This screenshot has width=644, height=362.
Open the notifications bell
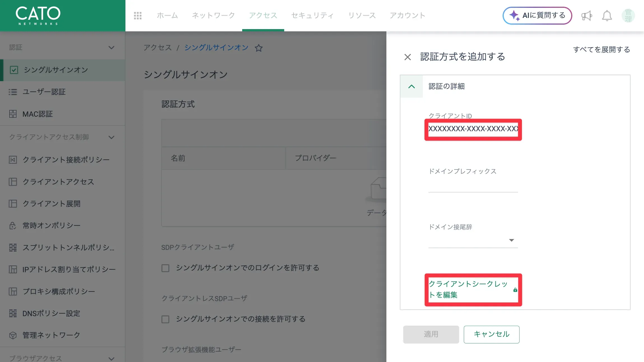tap(607, 16)
